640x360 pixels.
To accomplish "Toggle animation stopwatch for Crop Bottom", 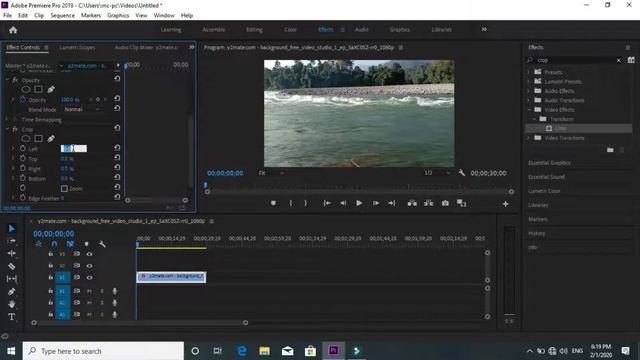I will tap(23, 178).
